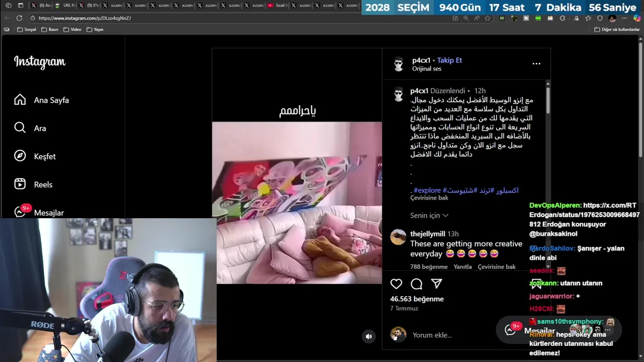Click the comment speech bubble icon

point(417,284)
